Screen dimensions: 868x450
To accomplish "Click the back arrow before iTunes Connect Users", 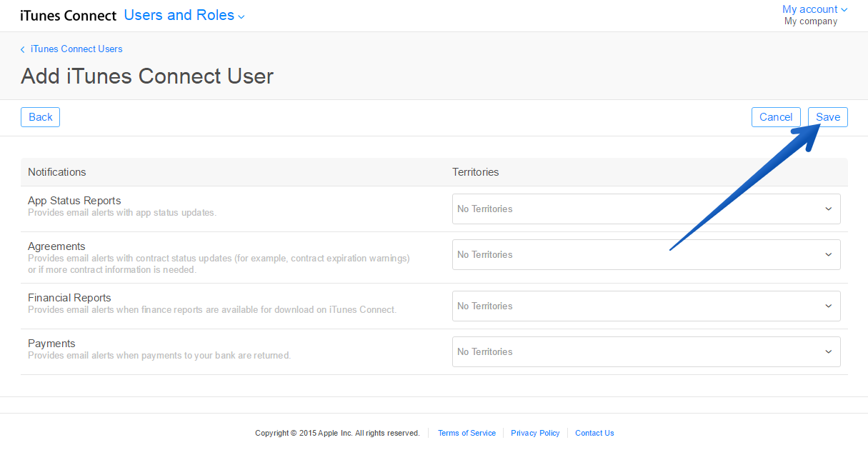I will coord(23,49).
